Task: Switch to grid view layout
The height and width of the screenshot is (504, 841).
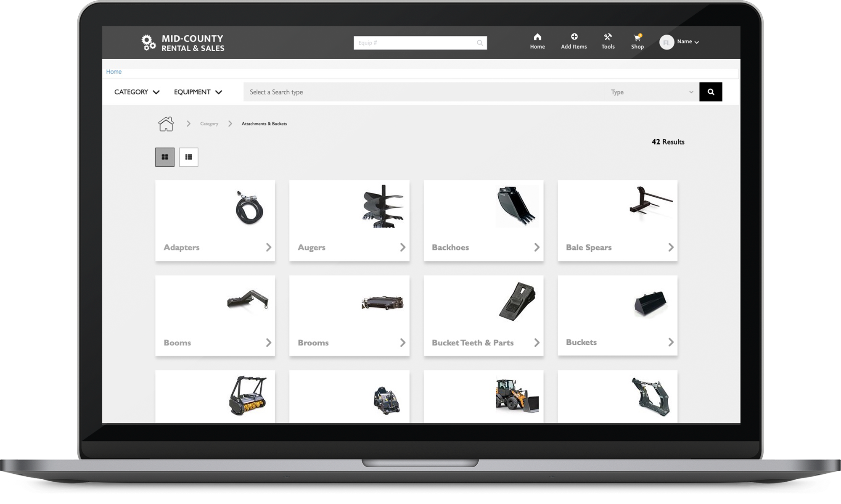Action: click(x=165, y=157)
